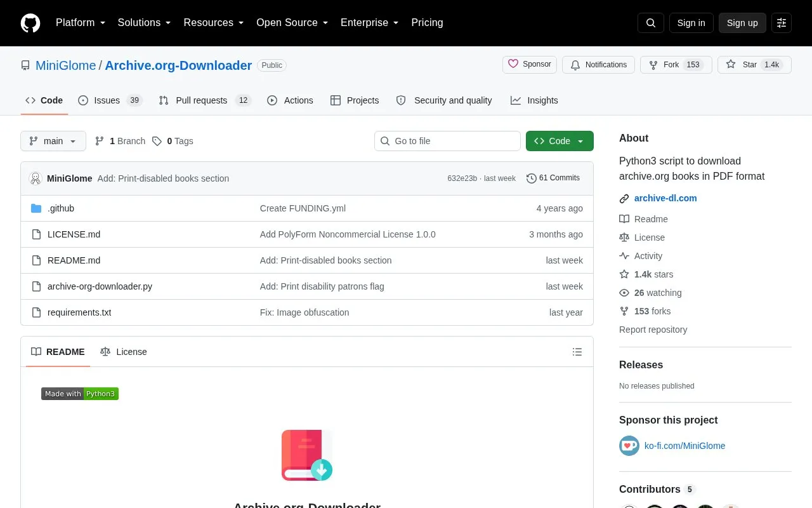Open the archive-org-downloader.py file

100,286
